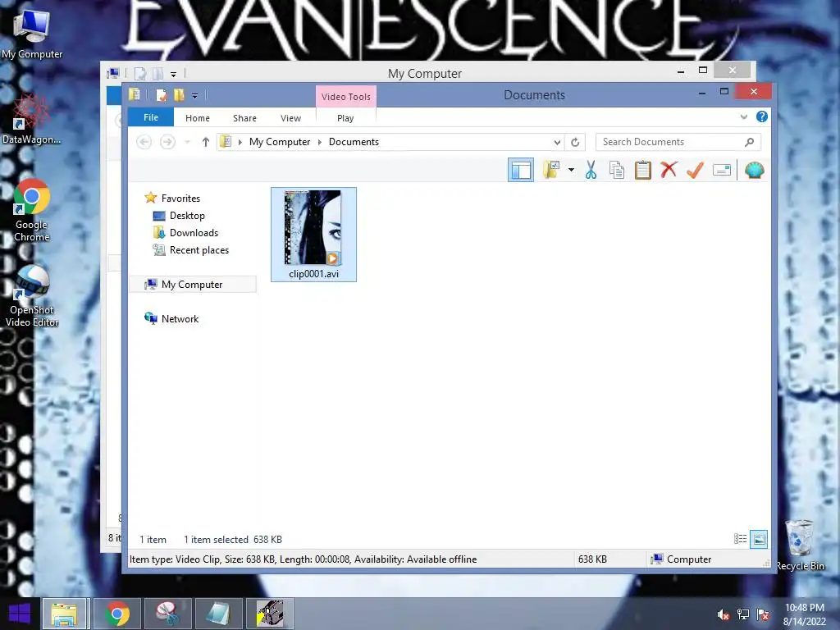
Task: Click the New folder quick access icon in the Documents title bar
Action: [x=178, y=95]
